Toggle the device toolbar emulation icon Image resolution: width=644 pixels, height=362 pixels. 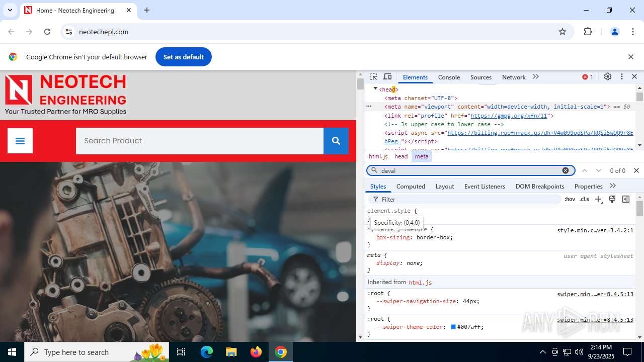387,77
